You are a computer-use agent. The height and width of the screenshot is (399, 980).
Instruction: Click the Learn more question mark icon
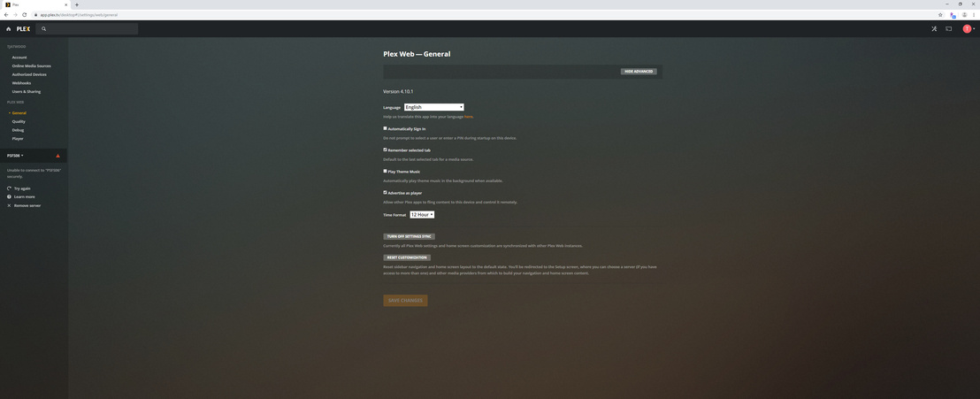tap(9, 196)
